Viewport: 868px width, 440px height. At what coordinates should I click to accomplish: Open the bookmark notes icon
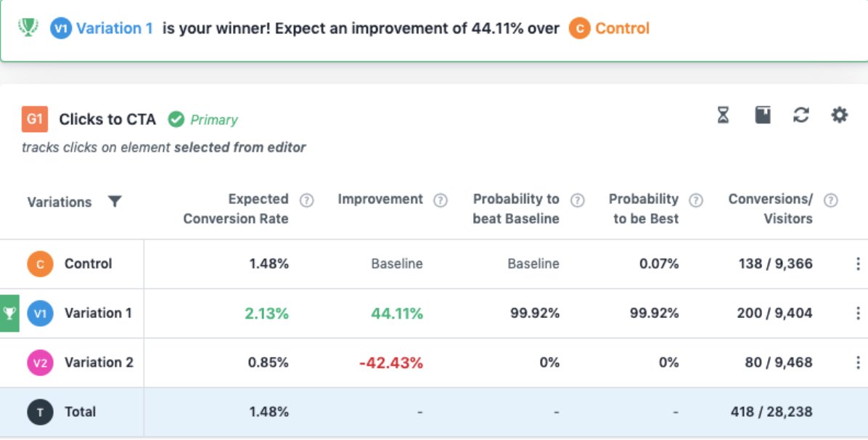click(x=763, y=115)
